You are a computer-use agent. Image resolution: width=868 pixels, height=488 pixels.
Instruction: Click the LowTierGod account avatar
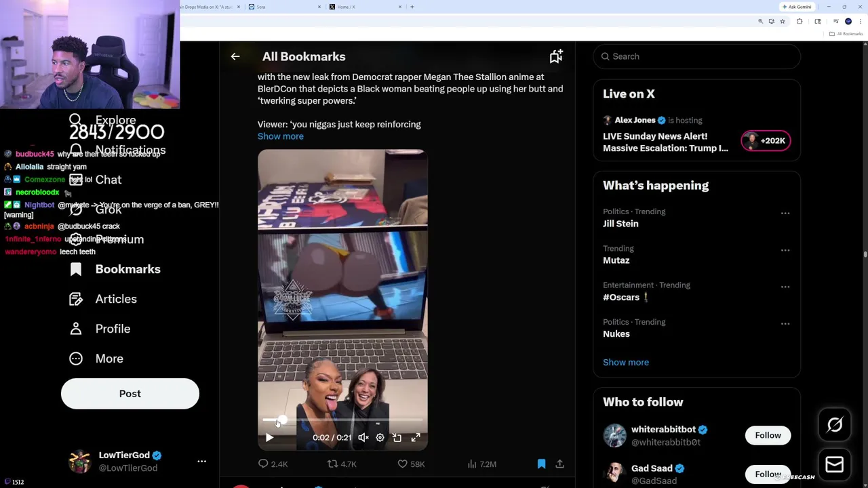79,461
